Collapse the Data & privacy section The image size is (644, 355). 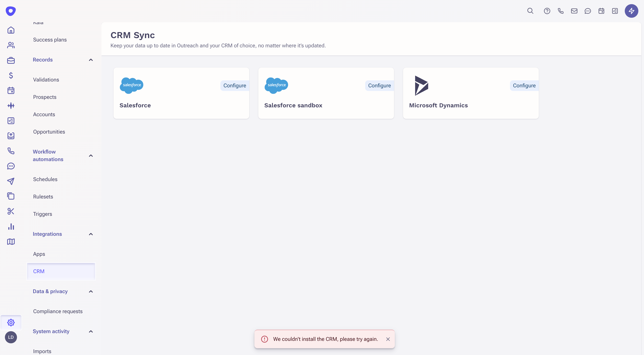pos(91,291)
